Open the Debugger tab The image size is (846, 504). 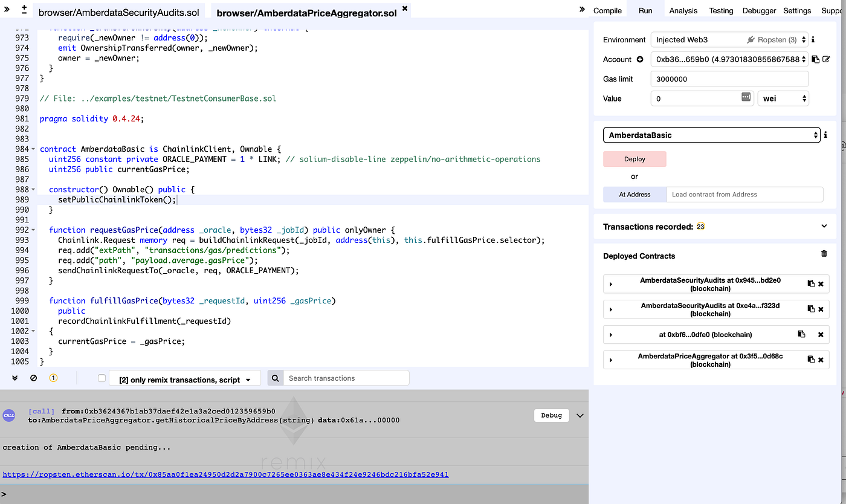(759, 10)
